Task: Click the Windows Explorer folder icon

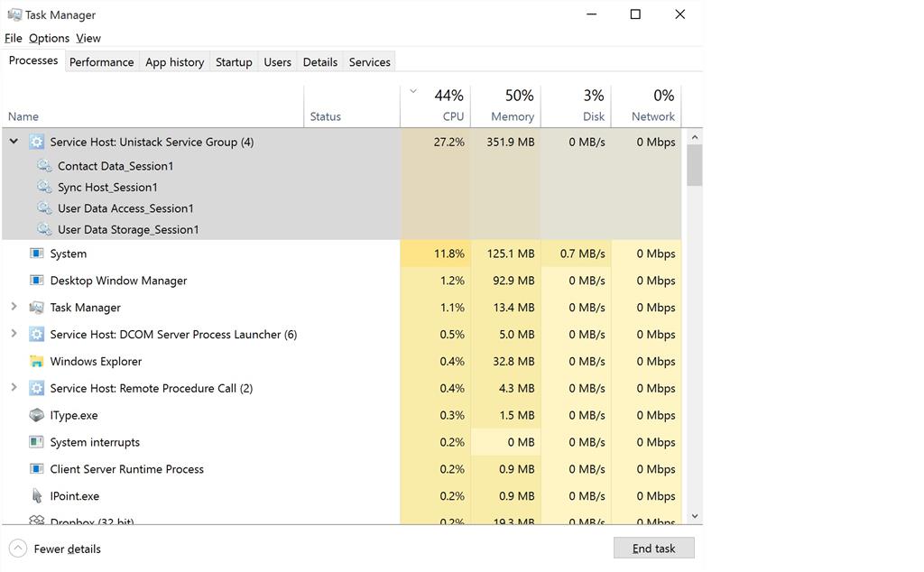Action: point(36,362)
